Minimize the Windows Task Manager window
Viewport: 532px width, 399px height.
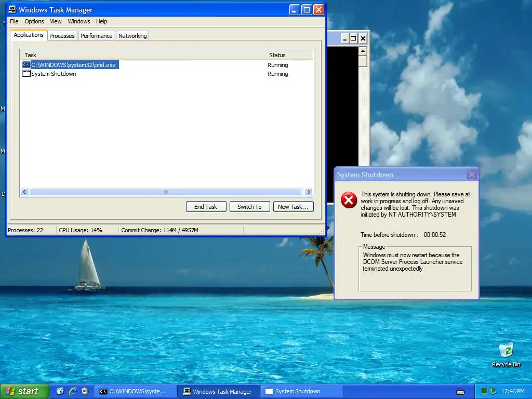click(x=295, y=10)
